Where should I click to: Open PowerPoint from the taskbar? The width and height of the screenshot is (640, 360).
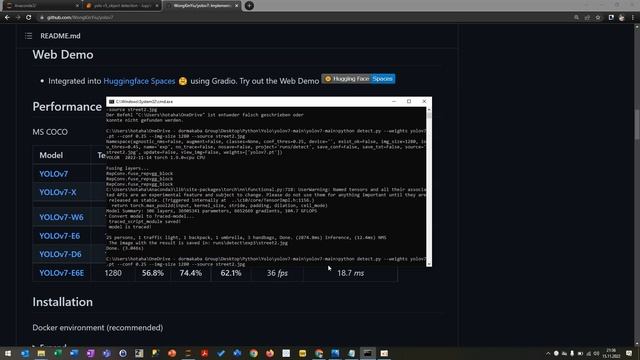point(172,353)
